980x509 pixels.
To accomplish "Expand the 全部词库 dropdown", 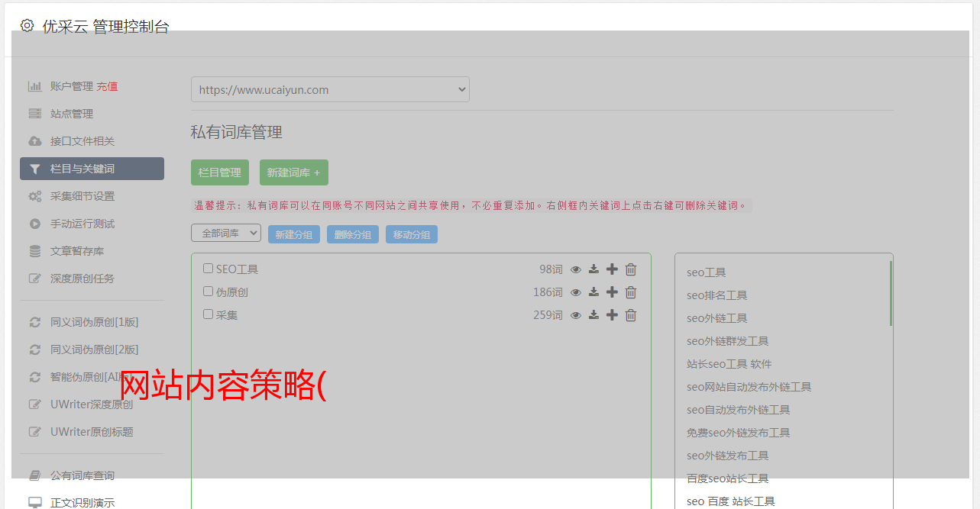I will point(226,234).
